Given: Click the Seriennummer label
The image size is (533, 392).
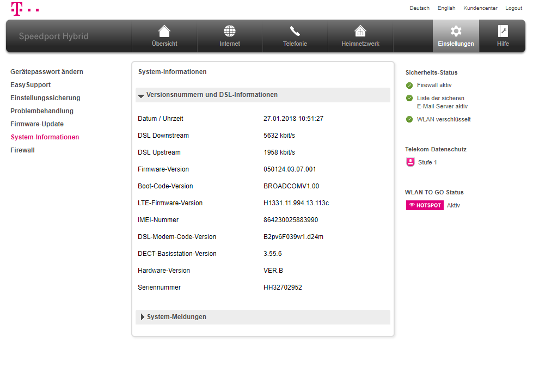Looking at the screenshot, I should (159, 287).
